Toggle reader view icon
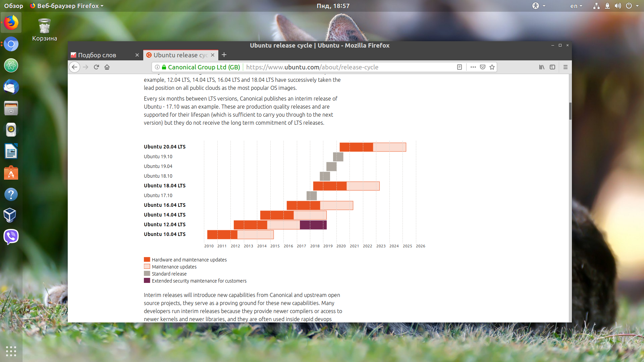This screenshot has height=362, width=644. pos(460,67)
